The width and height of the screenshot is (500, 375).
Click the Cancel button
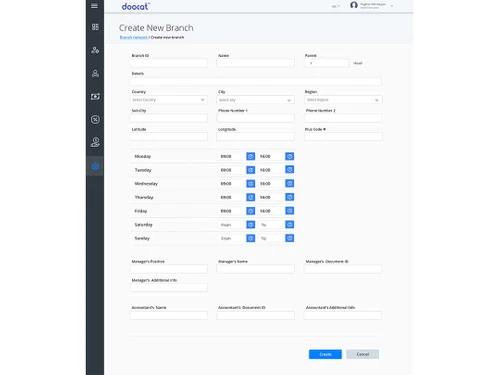click(363, 354)
